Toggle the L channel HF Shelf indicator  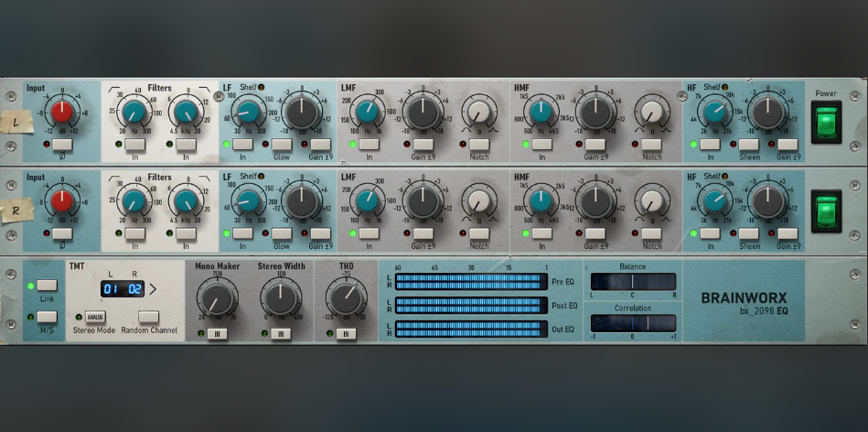pyautogui.click(x=724, y=87)
